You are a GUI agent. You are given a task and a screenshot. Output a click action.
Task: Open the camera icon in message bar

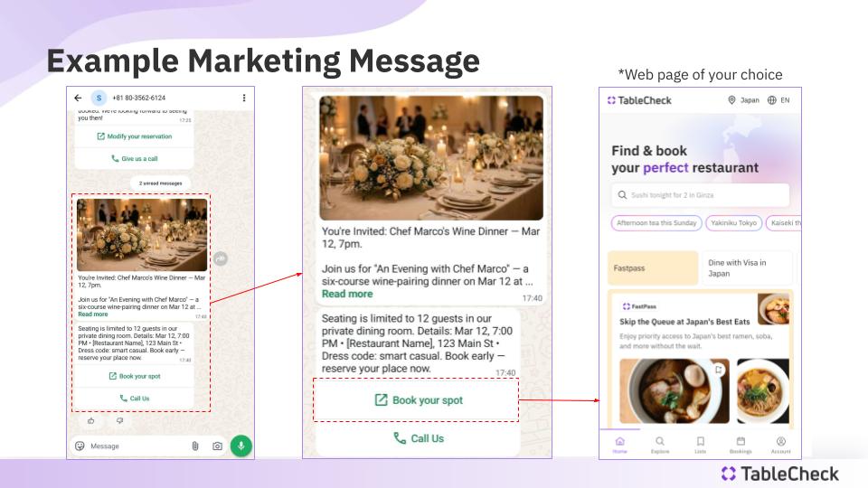[x=218, y=446]
